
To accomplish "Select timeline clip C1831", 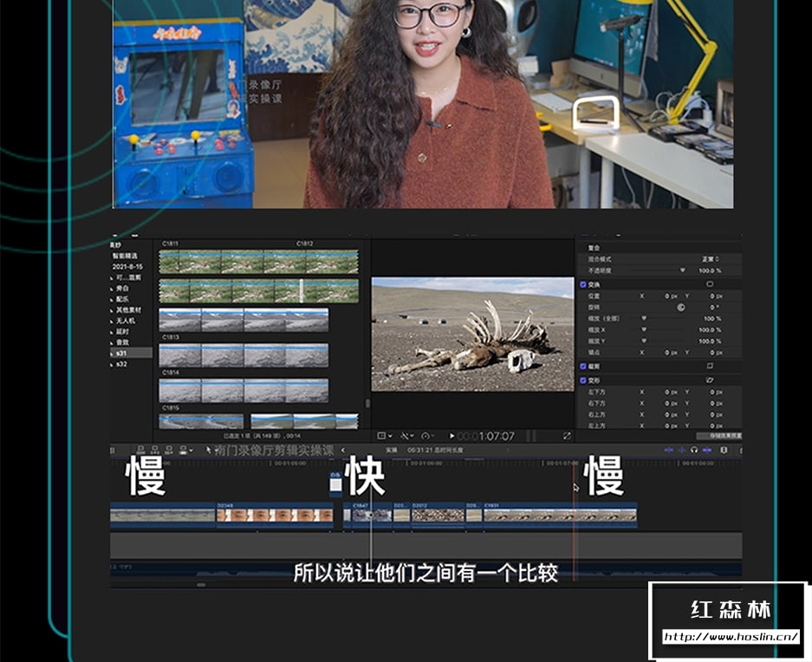I will [560, 514].
